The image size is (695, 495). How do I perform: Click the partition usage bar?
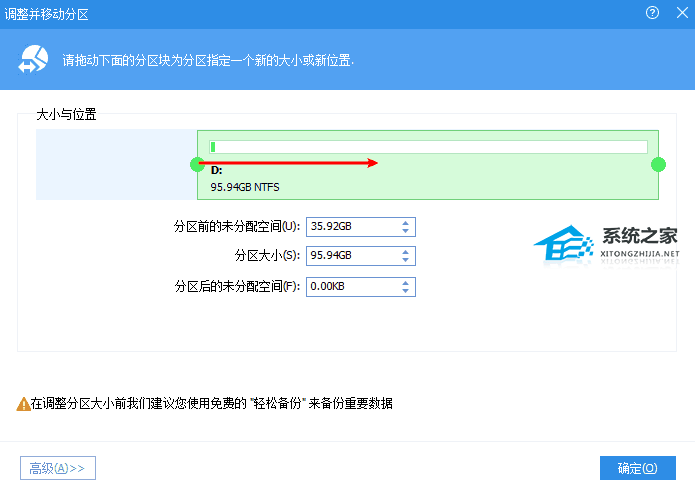tap(428, 147)
